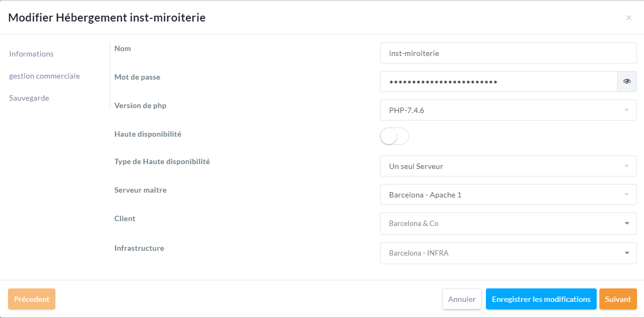
Task: Click Enregistrer les modifications
Action: [x=541, y=299]
